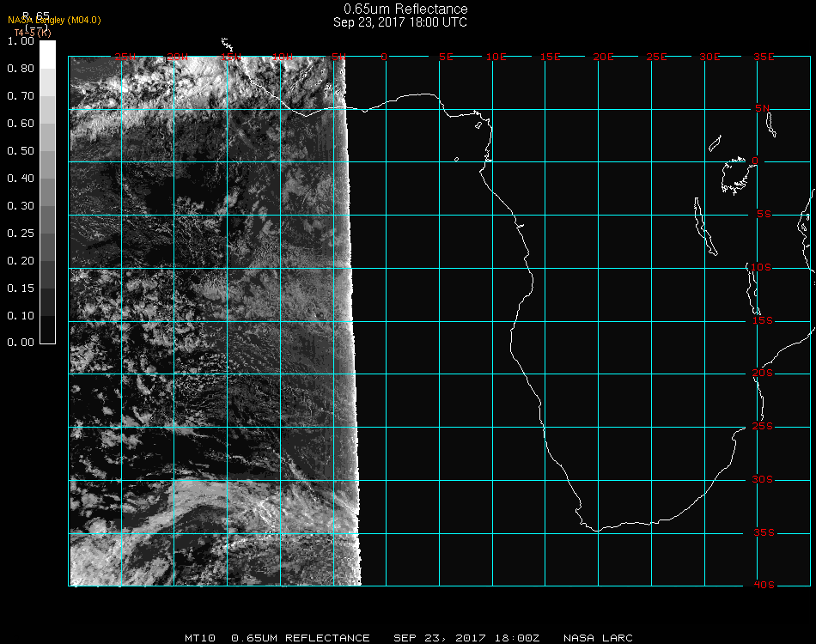Image resolution: width=816 pixels, height=644 pixels.
Task: Click the "T4-5 (K)" label
Action: point(33,33)
